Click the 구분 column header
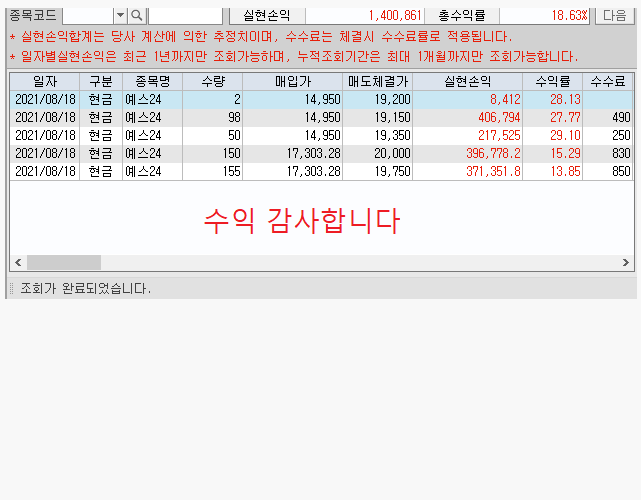Image resolution: width=641 pixels, height=500 pixels. click(101, 82)
